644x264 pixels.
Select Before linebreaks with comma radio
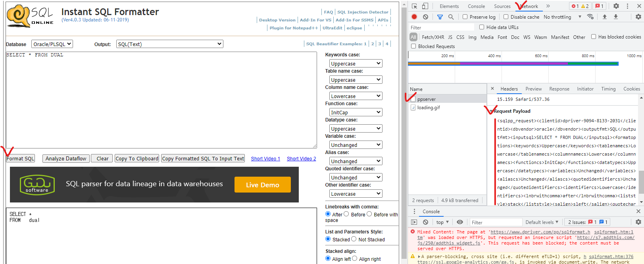[346, 214]
